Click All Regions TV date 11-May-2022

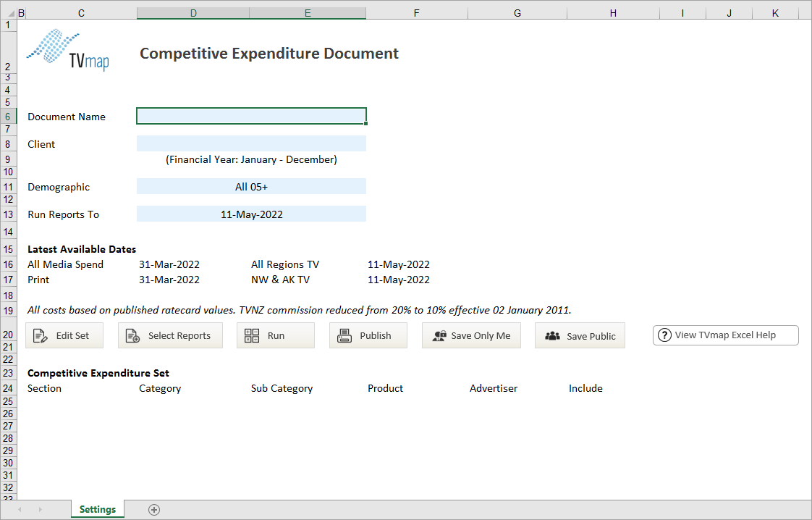[x=399, y=264]
